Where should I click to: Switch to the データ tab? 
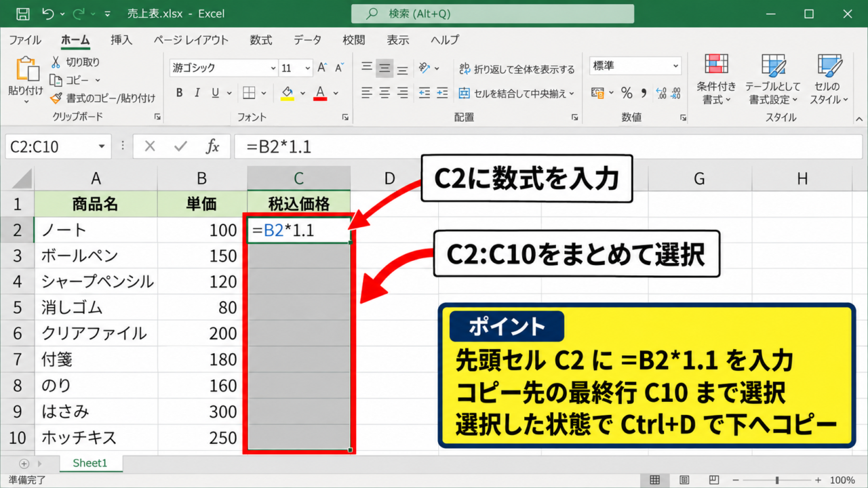pos(307,40)
